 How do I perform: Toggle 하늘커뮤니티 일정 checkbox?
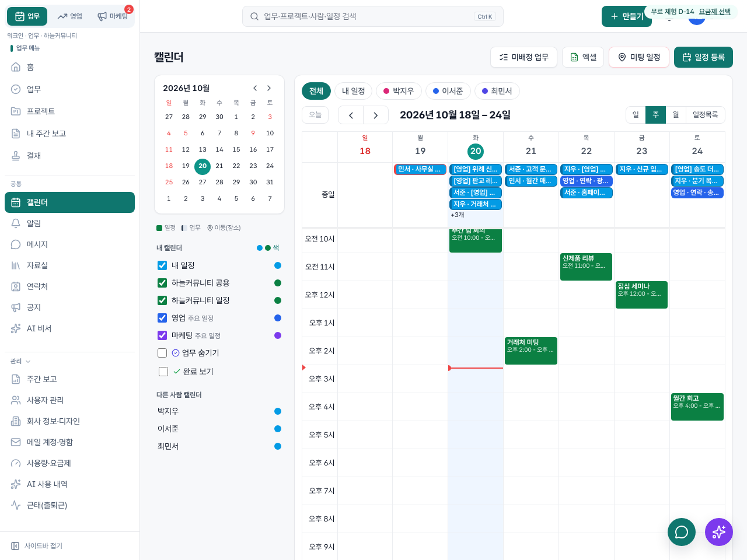click(x=162, y=300)
